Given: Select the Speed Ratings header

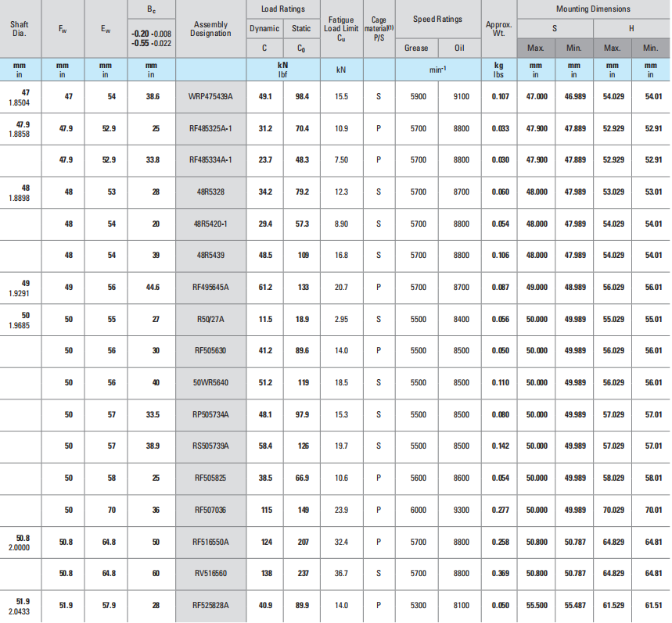Looking at the screenshot, I should (437, 19).
